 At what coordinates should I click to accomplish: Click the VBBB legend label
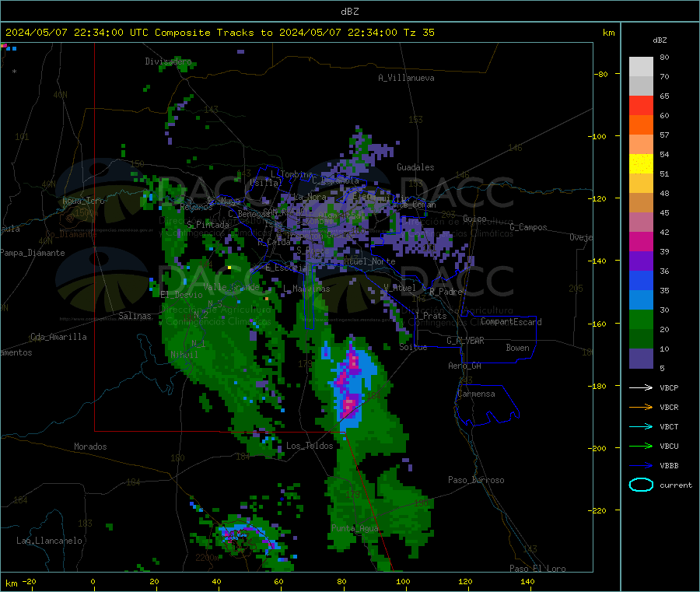(x=669, y=466)
